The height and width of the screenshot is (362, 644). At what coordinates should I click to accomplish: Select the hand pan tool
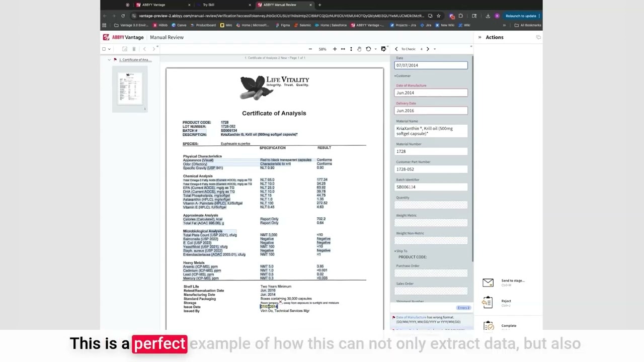(x=359, y=49)
